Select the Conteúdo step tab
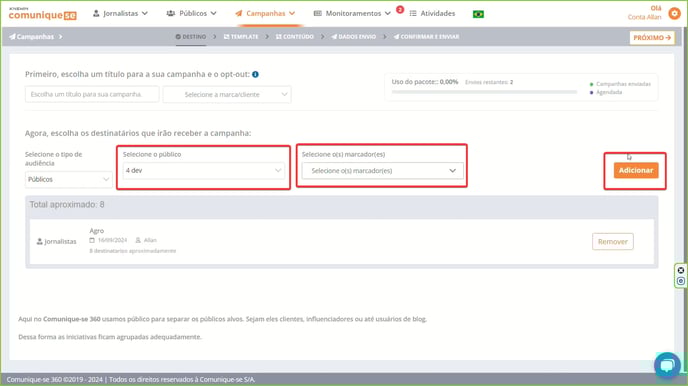 [294, 37]
